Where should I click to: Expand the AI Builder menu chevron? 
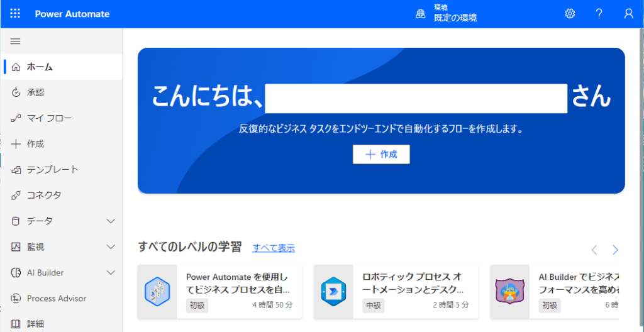coord(111,273)
